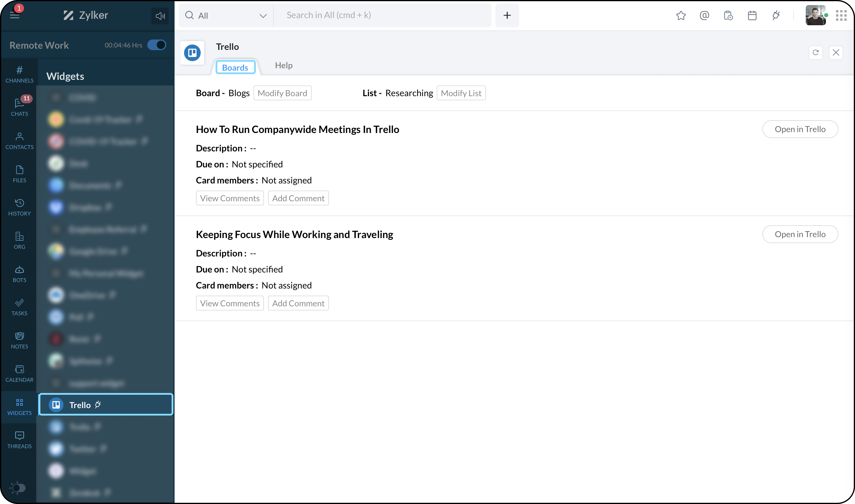Screen dimensions: 855x504
Task: Open the reminders clipboard clock icon
Action: 728,15
